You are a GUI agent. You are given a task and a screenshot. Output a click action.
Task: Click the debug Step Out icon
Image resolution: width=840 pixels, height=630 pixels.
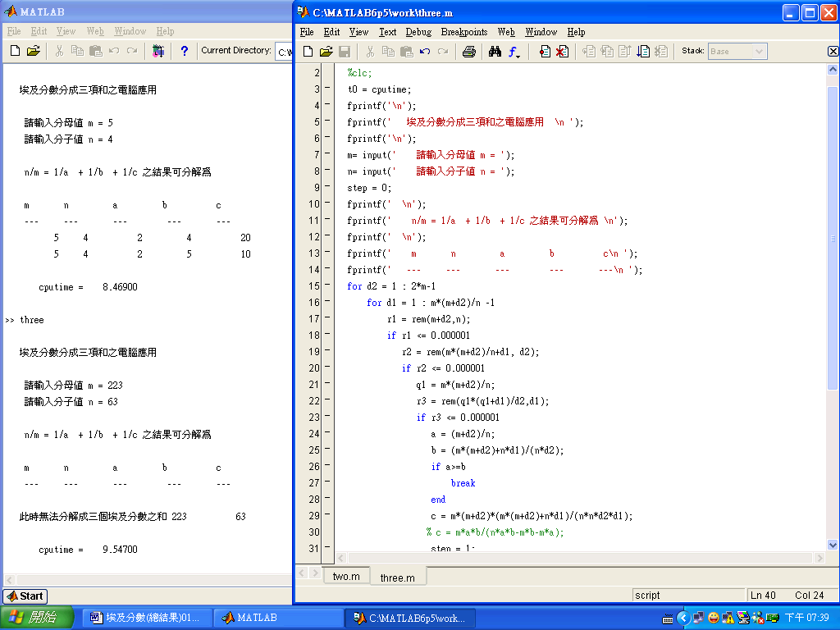click(x=624, y=52)
